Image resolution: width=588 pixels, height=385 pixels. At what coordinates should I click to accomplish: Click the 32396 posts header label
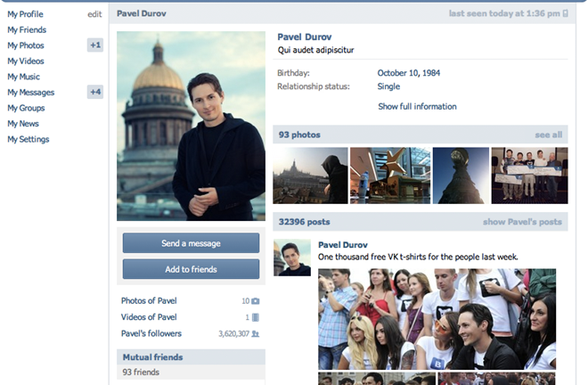(x=304, y=222)
